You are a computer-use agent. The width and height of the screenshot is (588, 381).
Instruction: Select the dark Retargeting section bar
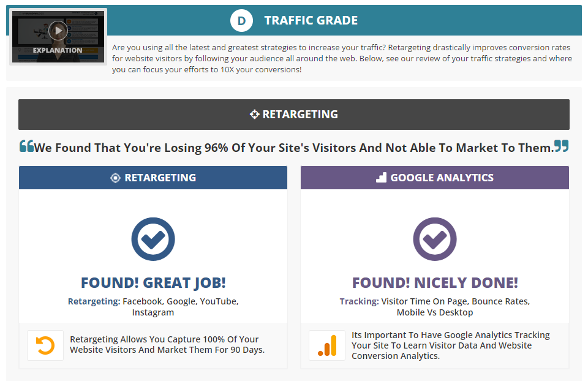294,115
